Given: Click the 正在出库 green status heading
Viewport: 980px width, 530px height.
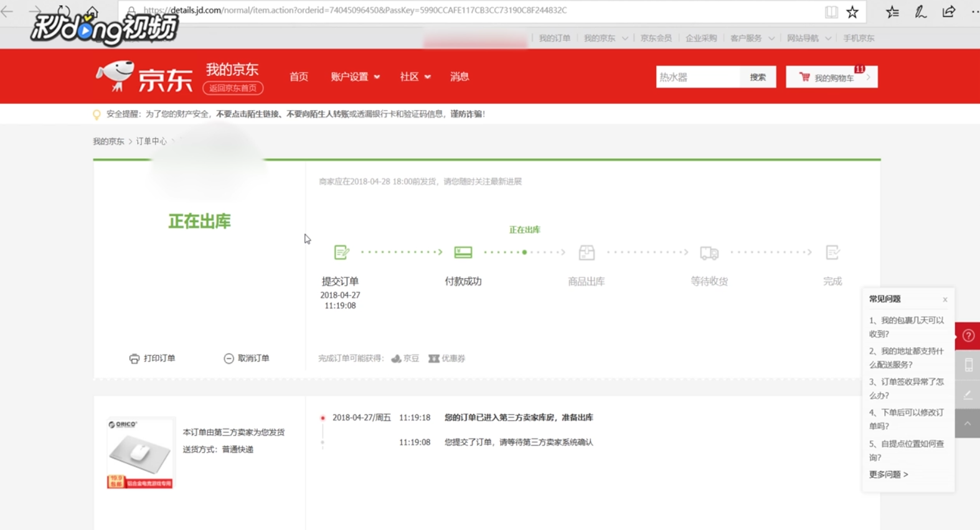Looking at the screenshot, I should [199, 221].
